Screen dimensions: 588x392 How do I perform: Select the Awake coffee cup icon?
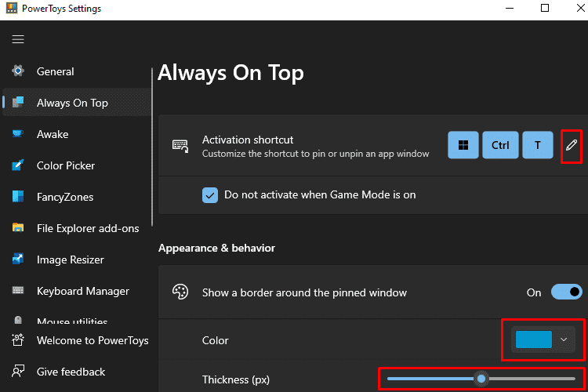pyautogui.click(x=17, y=133)
